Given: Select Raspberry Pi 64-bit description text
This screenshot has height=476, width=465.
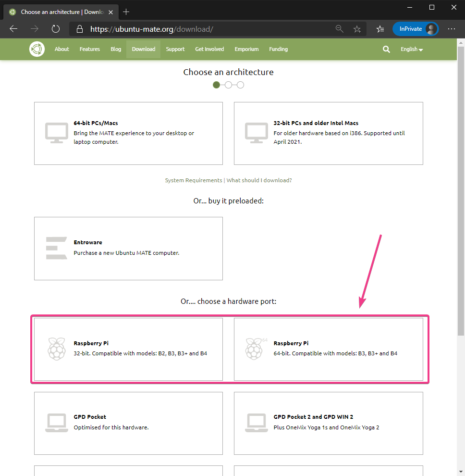Looking at the screenshot, I should coord(335,353).
